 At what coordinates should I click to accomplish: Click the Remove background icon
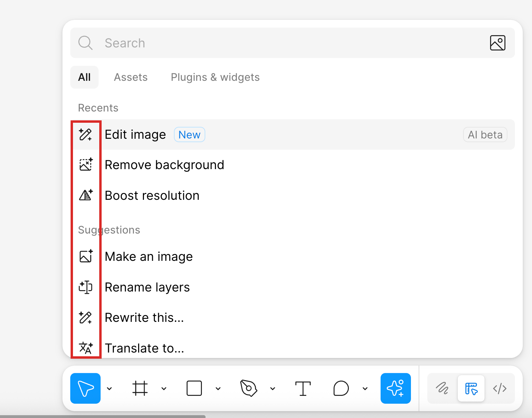[x=86, y=165]
